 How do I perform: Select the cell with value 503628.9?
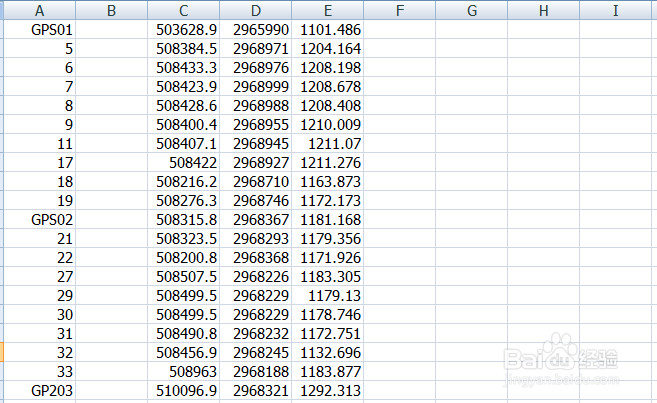point(184,29)
